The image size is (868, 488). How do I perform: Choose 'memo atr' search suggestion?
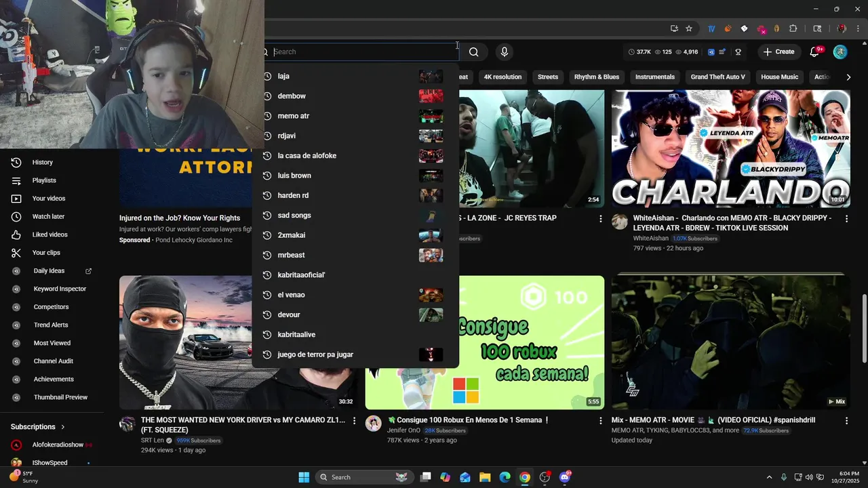pos(355,116)
